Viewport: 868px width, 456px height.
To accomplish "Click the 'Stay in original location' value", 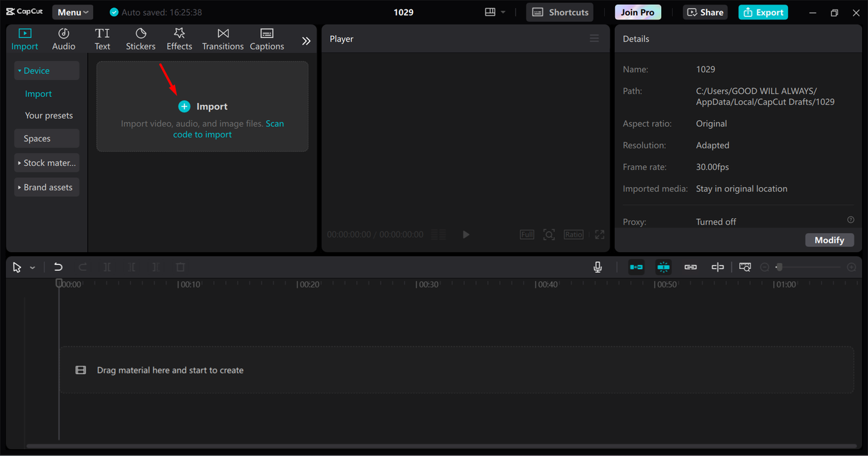I will click(742, 188).
